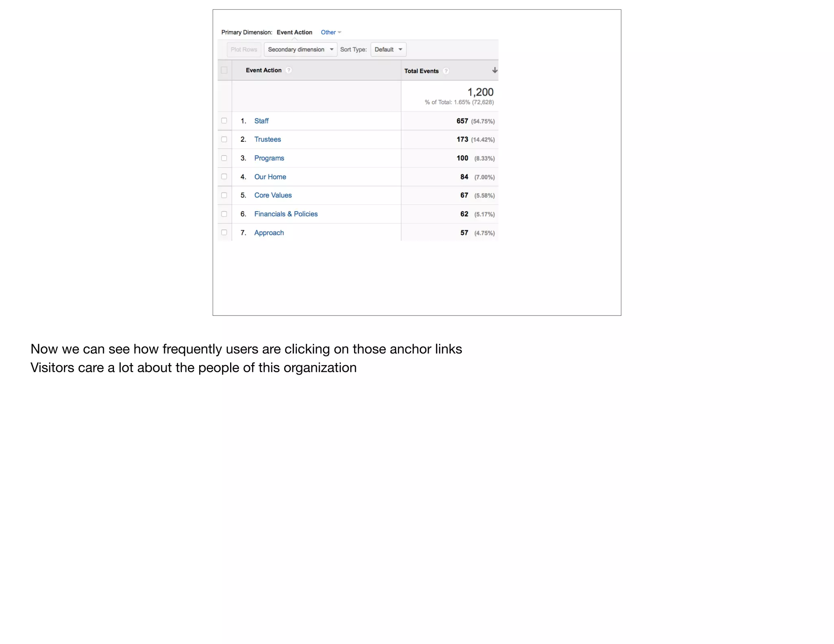The image size is (834, 644).
Task: Open the Financials & Policies link
Action: (x=285, y=214)
